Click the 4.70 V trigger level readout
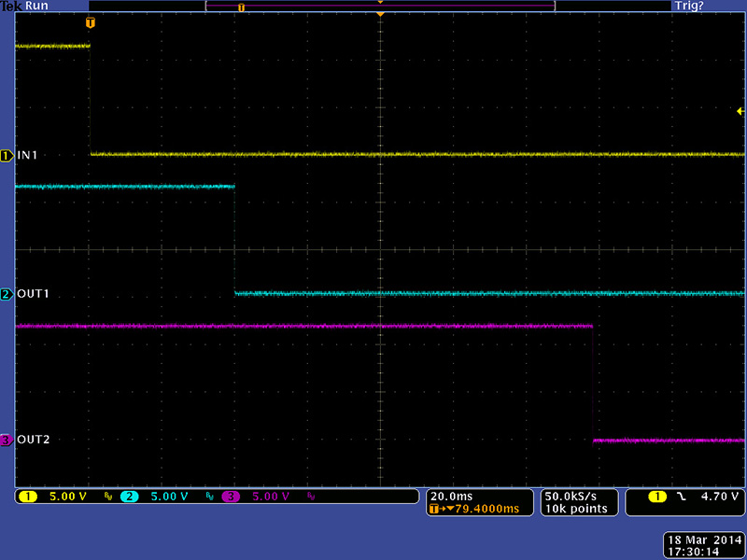 pos(721,497)
